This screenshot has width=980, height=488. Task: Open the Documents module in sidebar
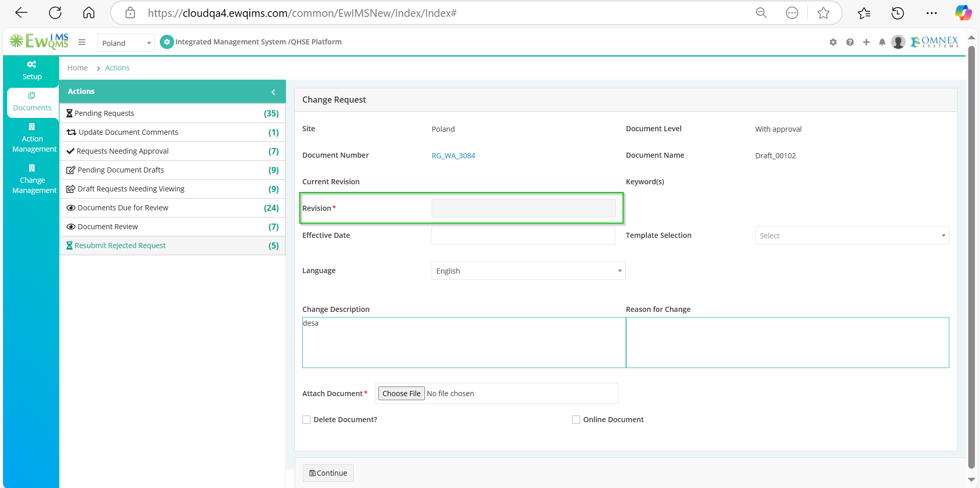32,102
